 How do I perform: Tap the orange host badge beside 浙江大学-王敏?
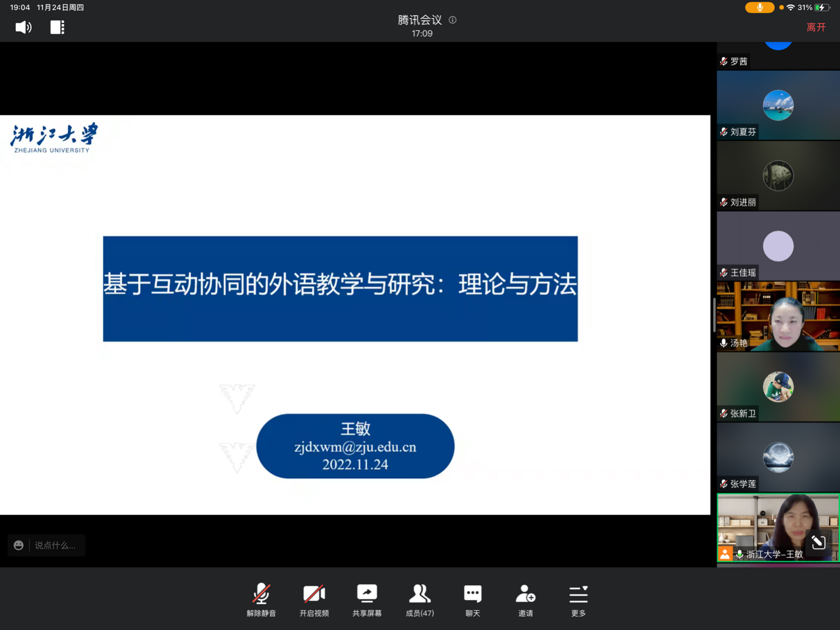point(725,554)
